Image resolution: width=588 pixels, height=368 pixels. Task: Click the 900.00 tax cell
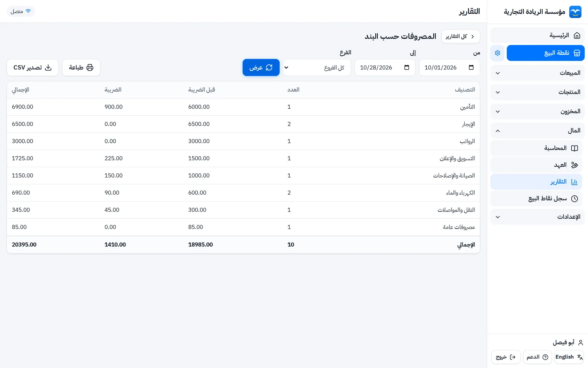[114, 107]
